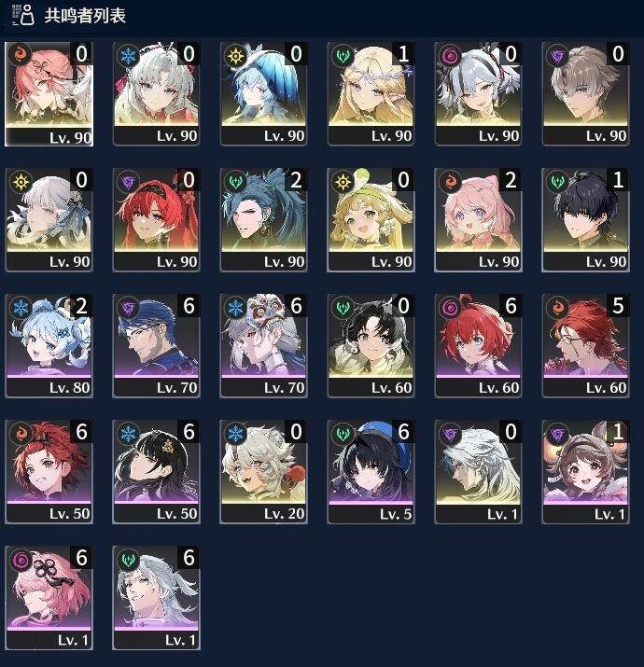The height and width of the screenshot is (667, 644).
Task: Open the masked Glacio resonator at Lv. 70
Action: click(263, 345)
